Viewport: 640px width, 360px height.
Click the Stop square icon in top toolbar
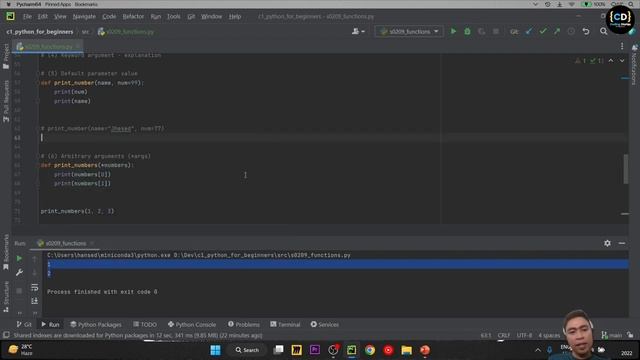pos(496,31)
